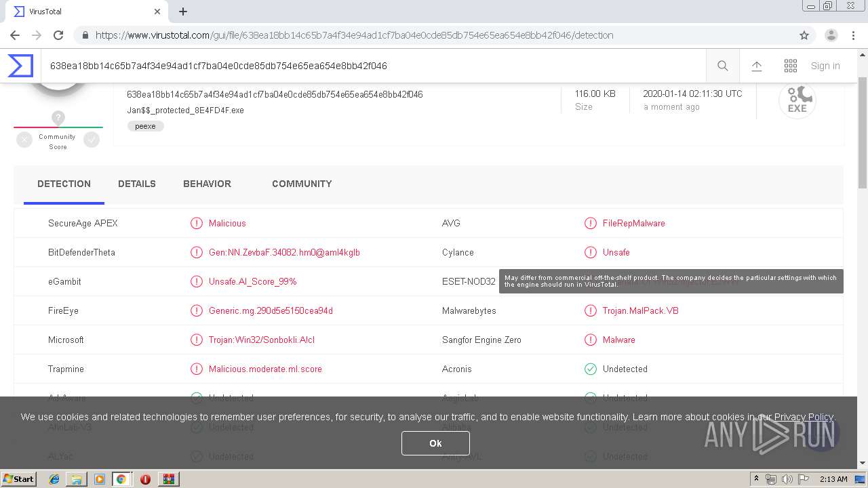Open the Chrome profile avatar
This screenshot has width=868, height=488.
[831, 35]
